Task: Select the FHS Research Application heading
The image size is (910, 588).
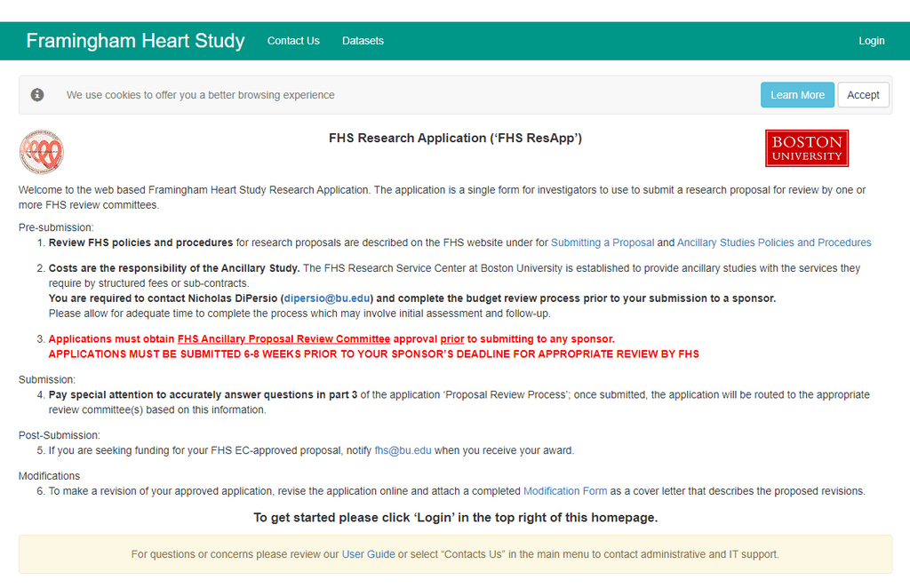Action: (455, 138)
